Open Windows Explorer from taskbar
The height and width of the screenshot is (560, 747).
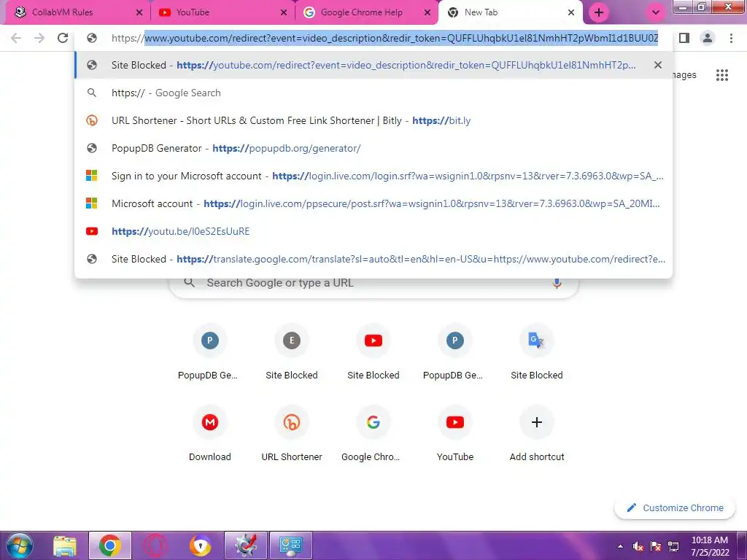(65, 545)
